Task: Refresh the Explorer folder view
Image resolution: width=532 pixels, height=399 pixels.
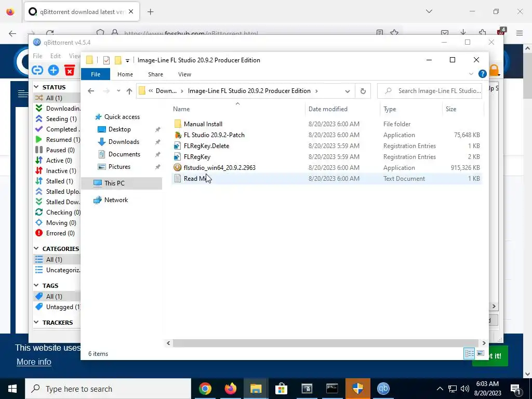Action: (363, 91)
